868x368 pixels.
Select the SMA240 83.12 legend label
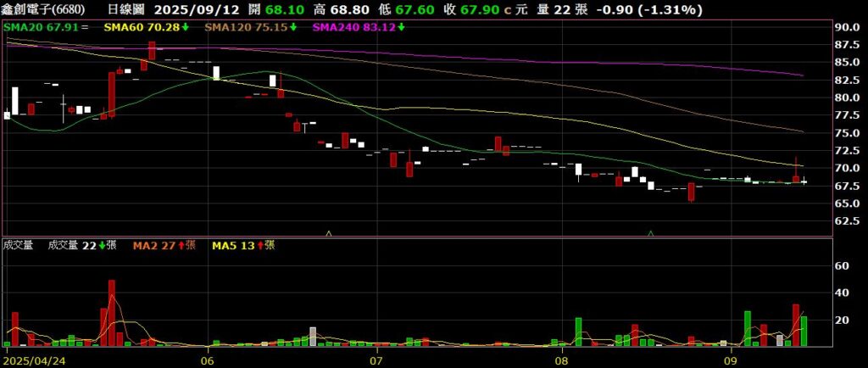[354, 28]
